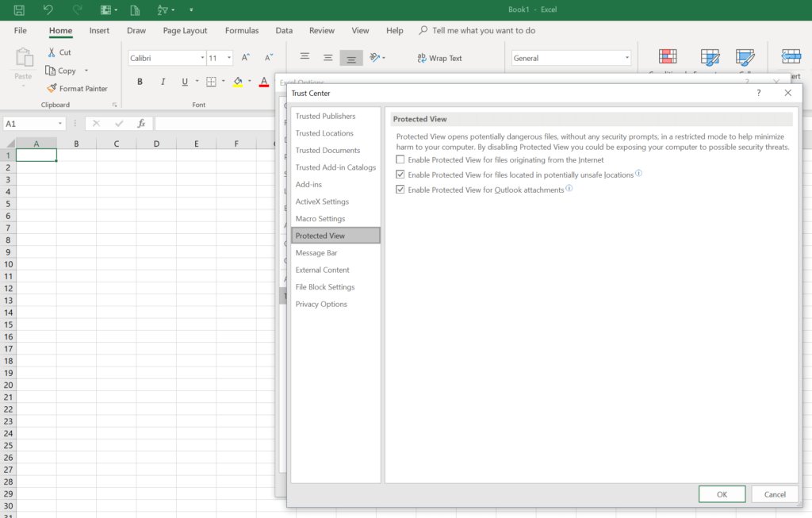Uncheck Protected View for Outlook attachments

coord(400,190)
